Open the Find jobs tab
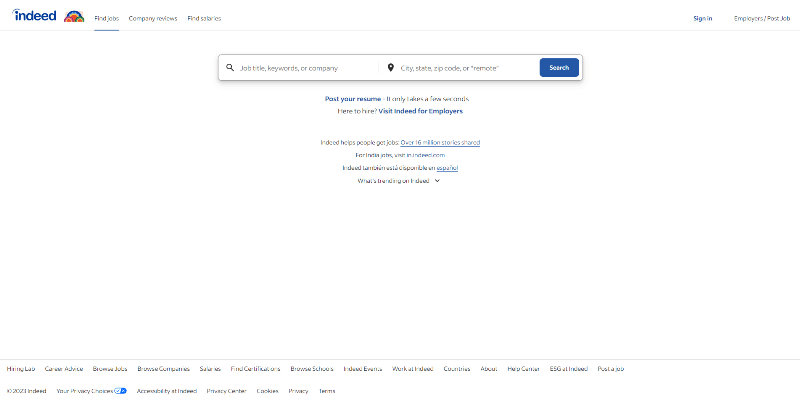 107,18
